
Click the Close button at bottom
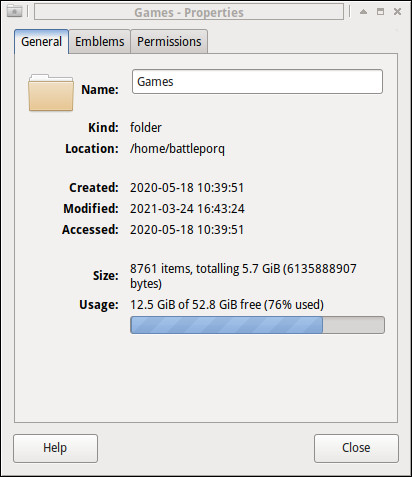(x=356, y=448)
